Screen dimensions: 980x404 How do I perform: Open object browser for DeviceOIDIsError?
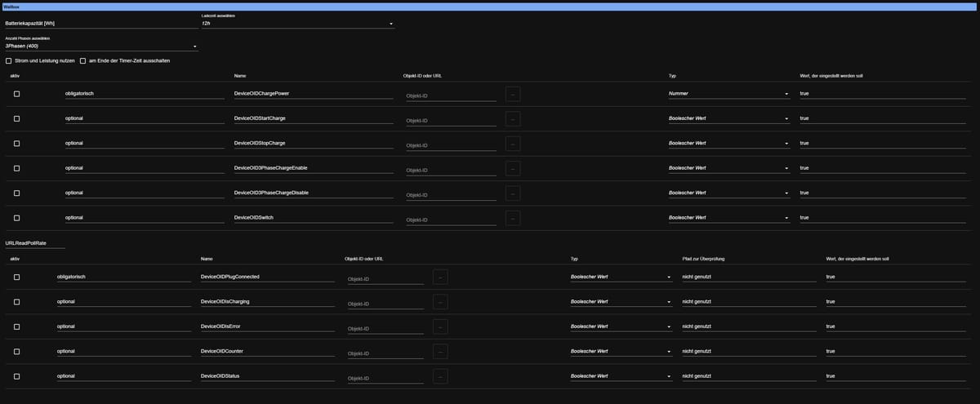coord(440,327)
